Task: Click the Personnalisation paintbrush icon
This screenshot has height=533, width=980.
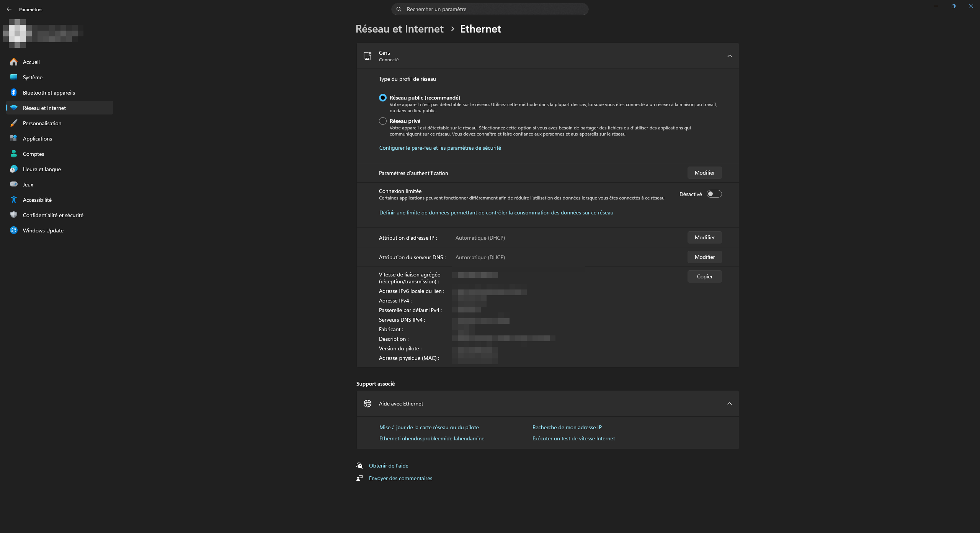Action: pyautogui.click(x=14, y=123)
